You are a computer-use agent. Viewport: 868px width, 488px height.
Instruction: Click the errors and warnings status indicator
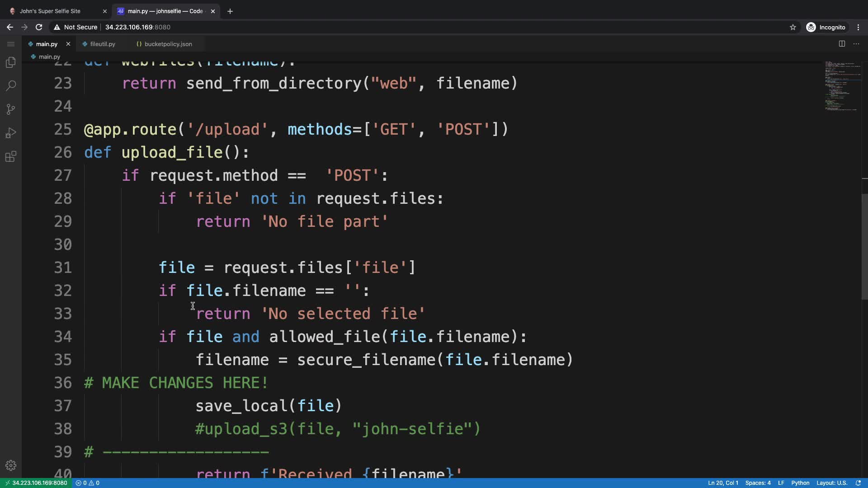88,483
